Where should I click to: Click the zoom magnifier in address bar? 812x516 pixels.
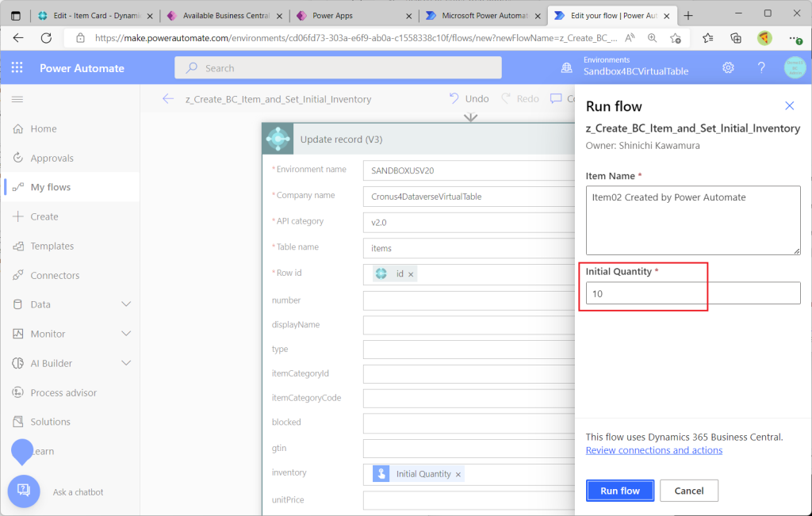tap(653, 38)
